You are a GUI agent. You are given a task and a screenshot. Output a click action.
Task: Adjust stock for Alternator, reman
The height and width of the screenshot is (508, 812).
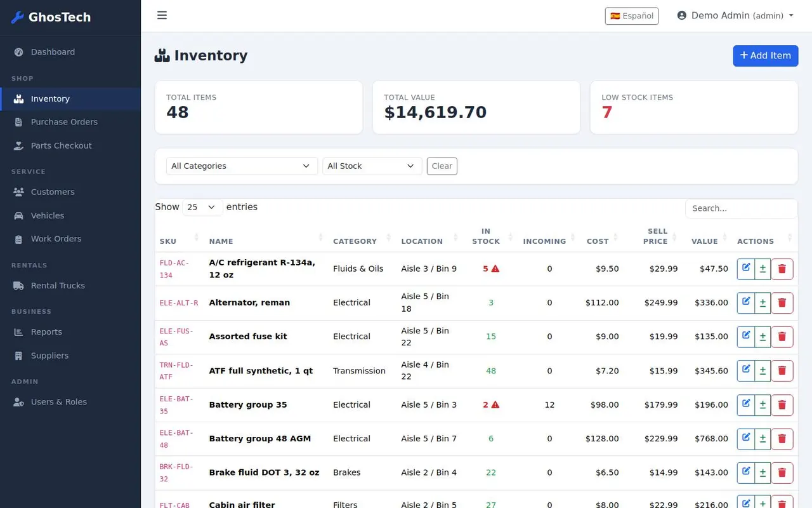tap(763, 303)
